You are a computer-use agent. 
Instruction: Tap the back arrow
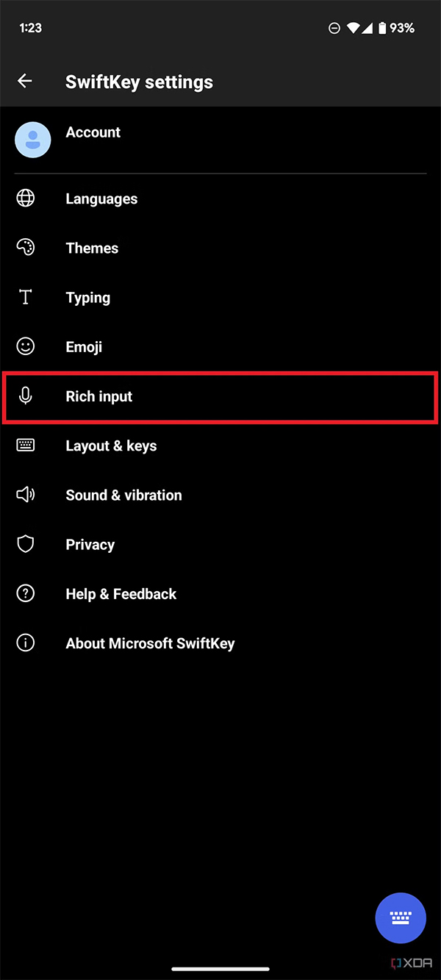point(25,81)
